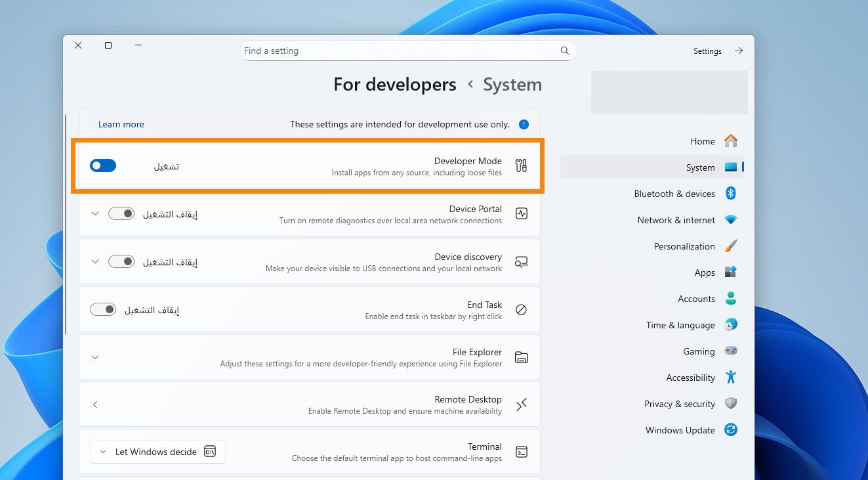Enable the Device Portal toggle

click(121, 213)
